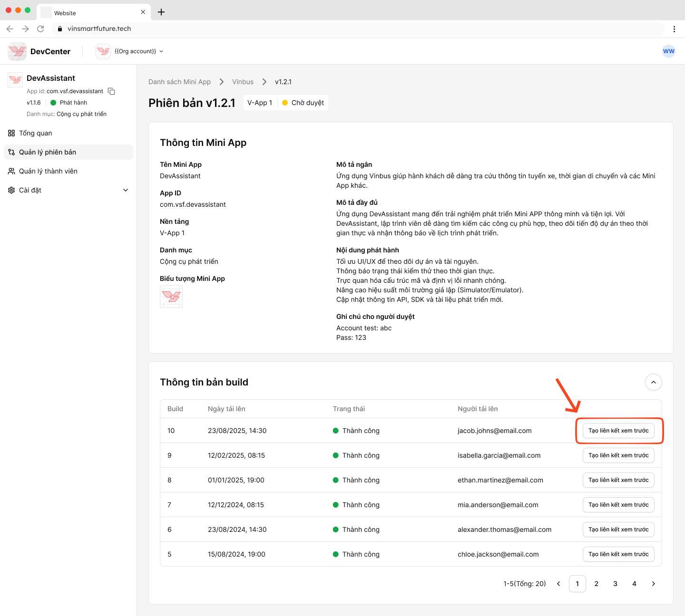Create preview link for build 7
685x616 pixels.
pyautogui.click(x=618, y=505)
